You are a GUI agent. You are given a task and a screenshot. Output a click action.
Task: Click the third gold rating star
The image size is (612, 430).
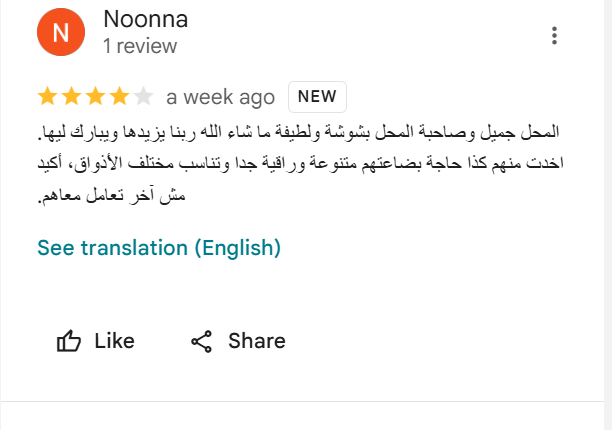[96, 96]
